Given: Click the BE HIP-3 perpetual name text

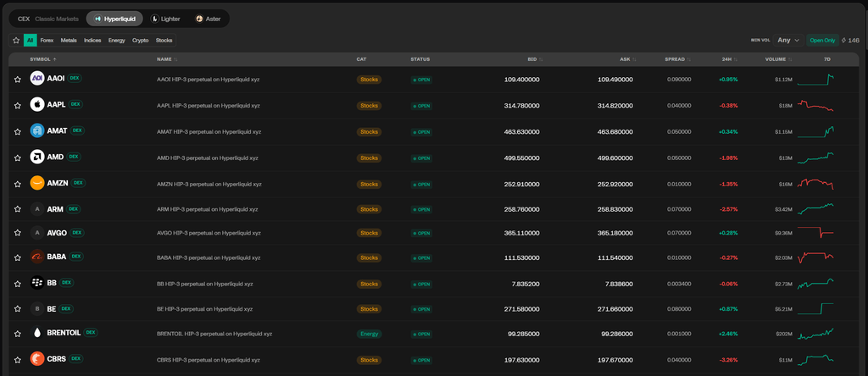Looking at the screenshot, I should pos(205,308).
